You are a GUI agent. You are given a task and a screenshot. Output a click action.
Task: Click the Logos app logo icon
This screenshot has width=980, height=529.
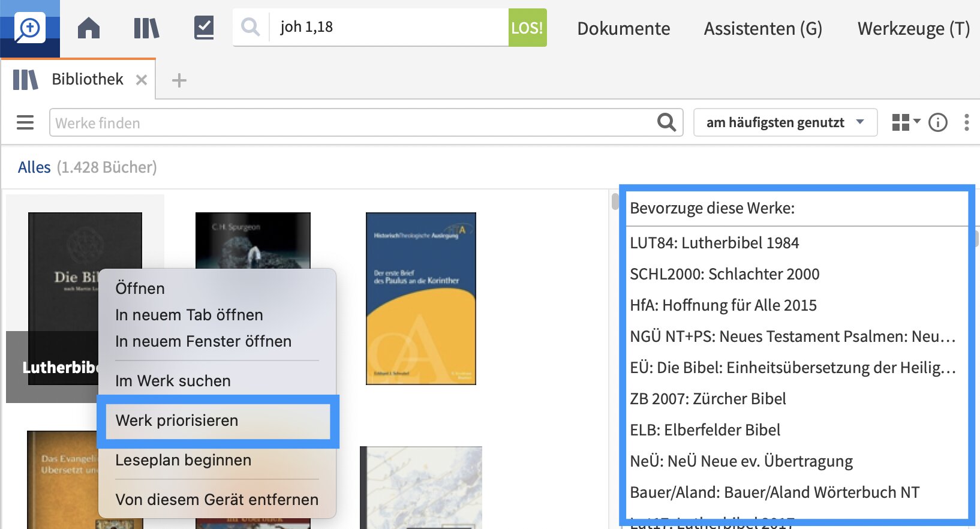(x=29, y=28)
